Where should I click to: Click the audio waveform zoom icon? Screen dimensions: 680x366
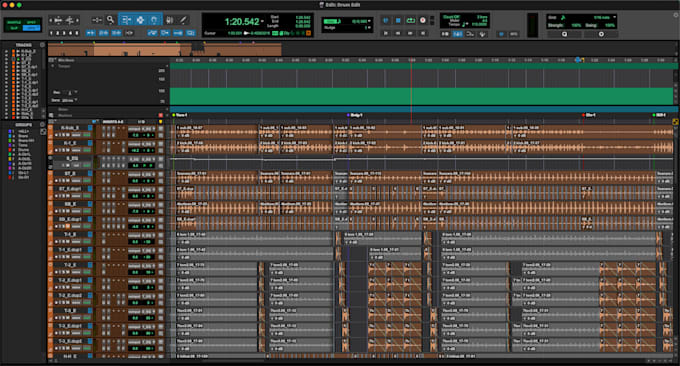coord(58,20)
